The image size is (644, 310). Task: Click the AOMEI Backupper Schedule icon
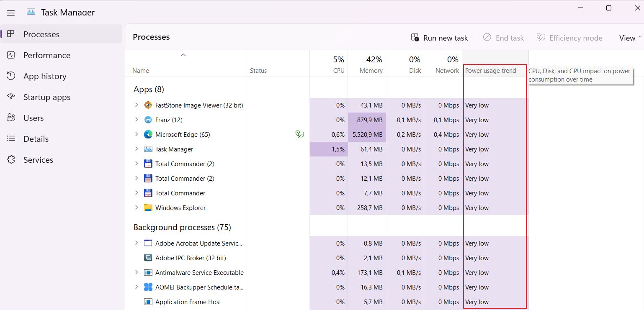pyautogui.click(x=148, y=287)
